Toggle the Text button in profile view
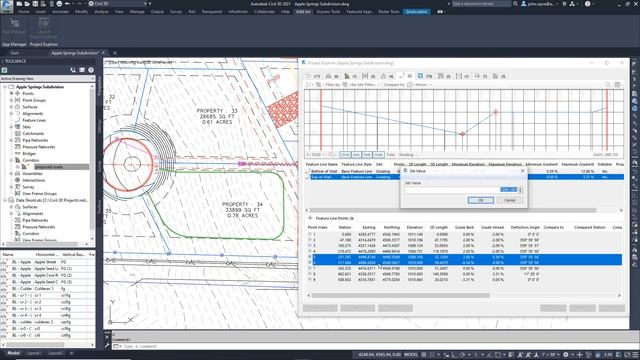The width and height of the screenshot is (640, 360). click(x=367, y=155)
